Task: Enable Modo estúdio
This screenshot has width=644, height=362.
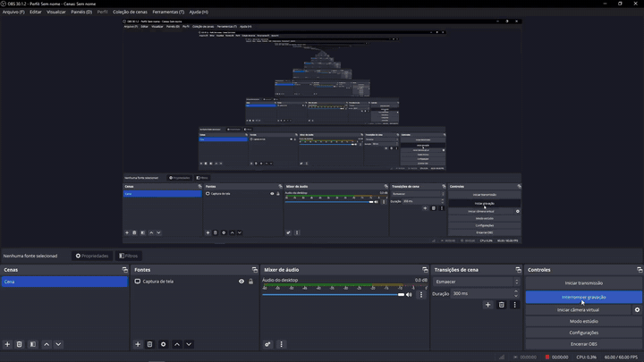Action: coord(583,322)
